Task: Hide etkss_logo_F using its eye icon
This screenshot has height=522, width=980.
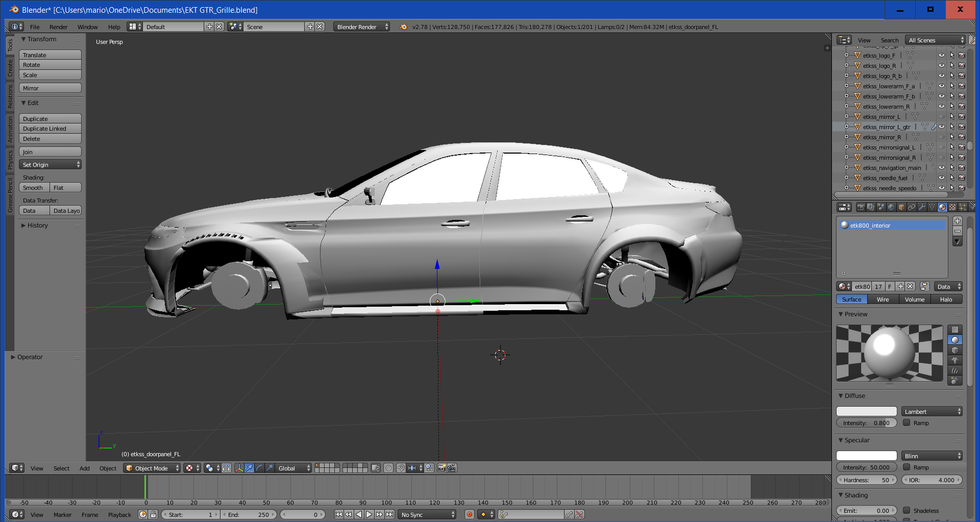Action: [x=942, y=56]
